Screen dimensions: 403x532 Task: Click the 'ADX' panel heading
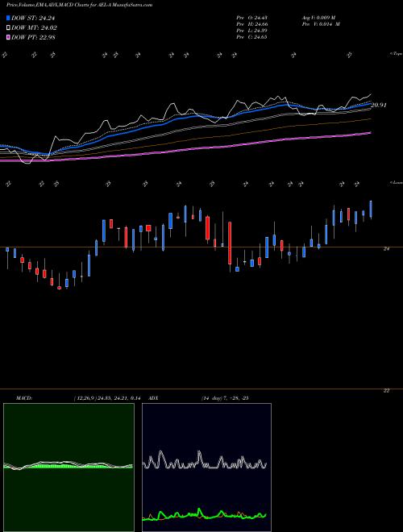(x=154, y=398)
